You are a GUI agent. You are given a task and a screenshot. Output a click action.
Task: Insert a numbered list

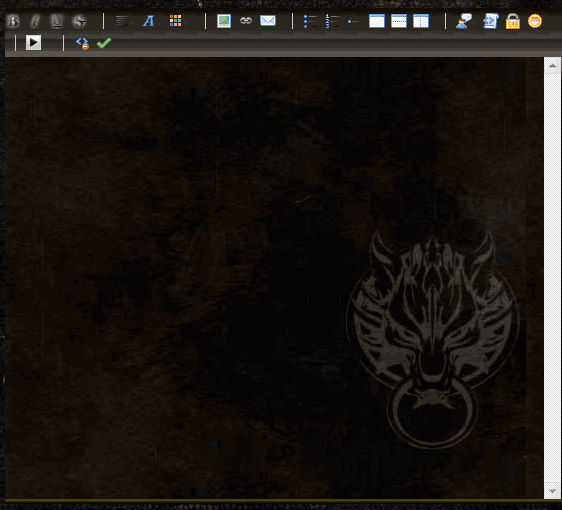(332, 21)
